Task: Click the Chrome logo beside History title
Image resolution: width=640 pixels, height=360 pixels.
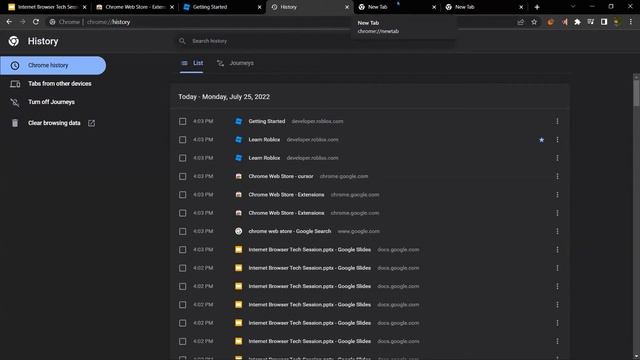Action: click(13, 41)
